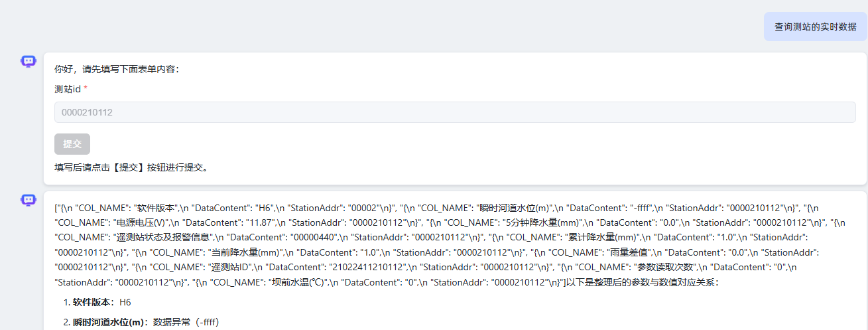Image resolution: width=868 pixels, height=330 pixels.
Task: Click the bot avatar beside the form message
Action: pyautogui.click(x=28, y=62)
